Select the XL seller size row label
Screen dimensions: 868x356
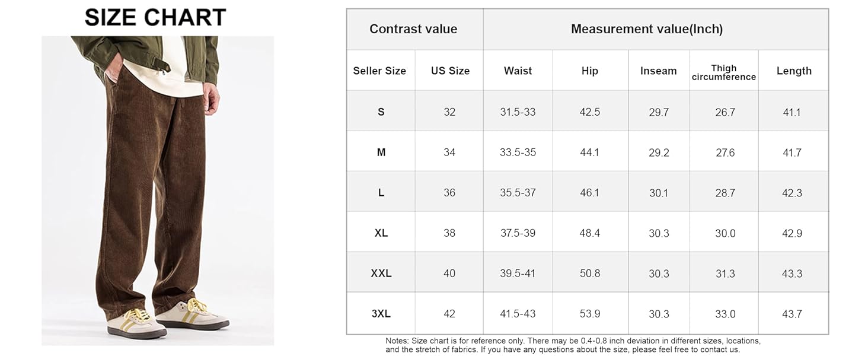click(x=381, y=233)
